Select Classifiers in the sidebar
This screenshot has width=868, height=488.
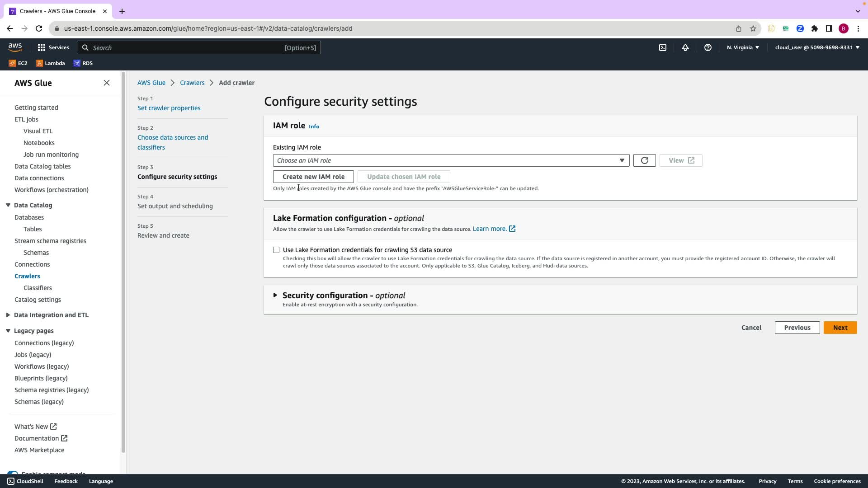[x=38, y=288]
